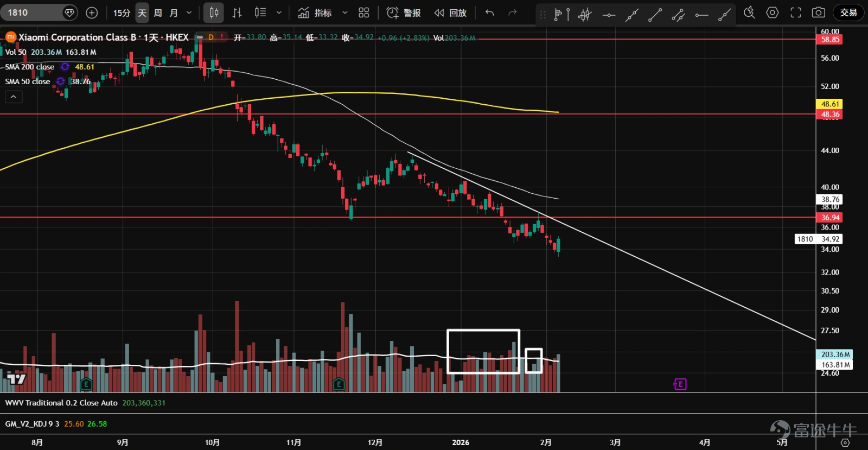Select the volume candle chart style icon
The width and height of the screenshot is (868, 450).
tap(260, 12)
